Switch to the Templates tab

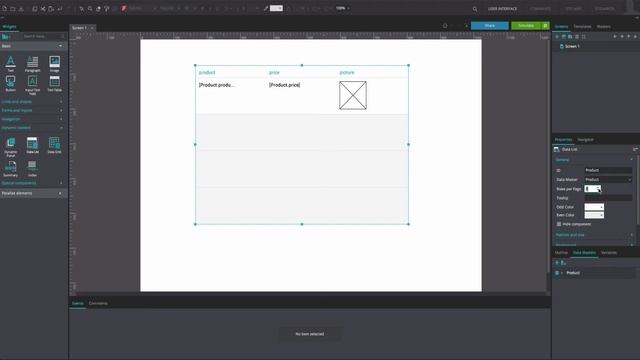[x=582, y=27]
